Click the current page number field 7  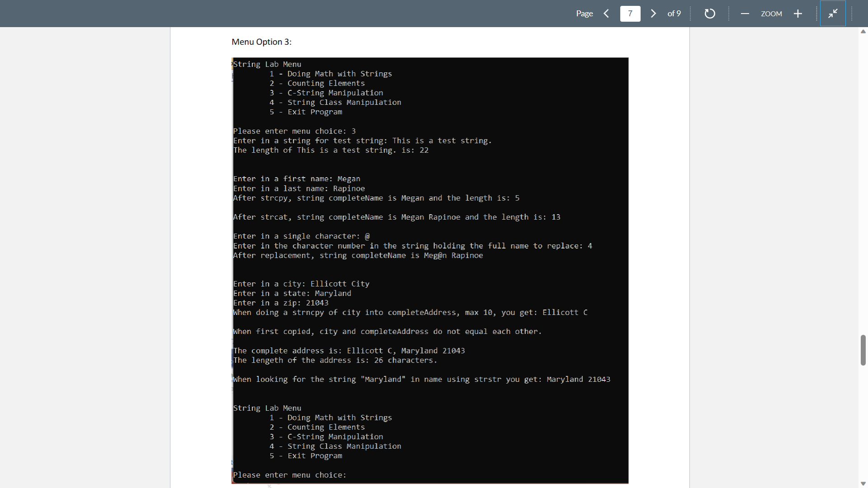click(631, 13)
